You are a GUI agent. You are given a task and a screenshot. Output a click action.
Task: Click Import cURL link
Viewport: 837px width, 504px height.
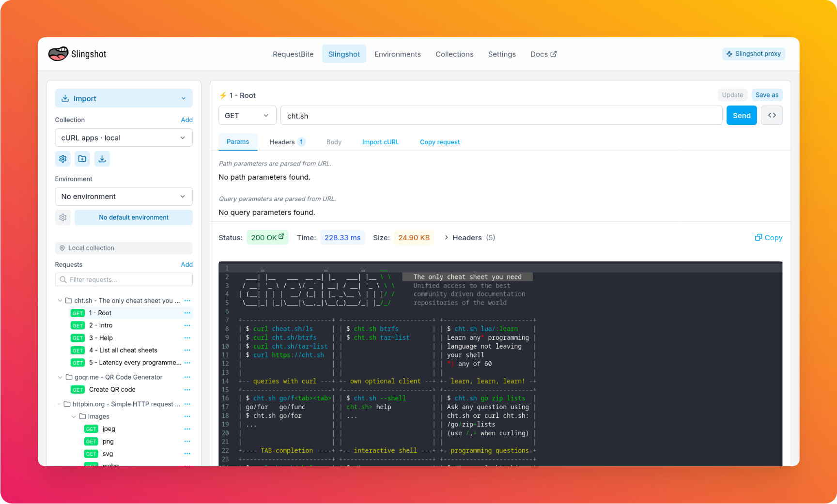tap(381, 142)
